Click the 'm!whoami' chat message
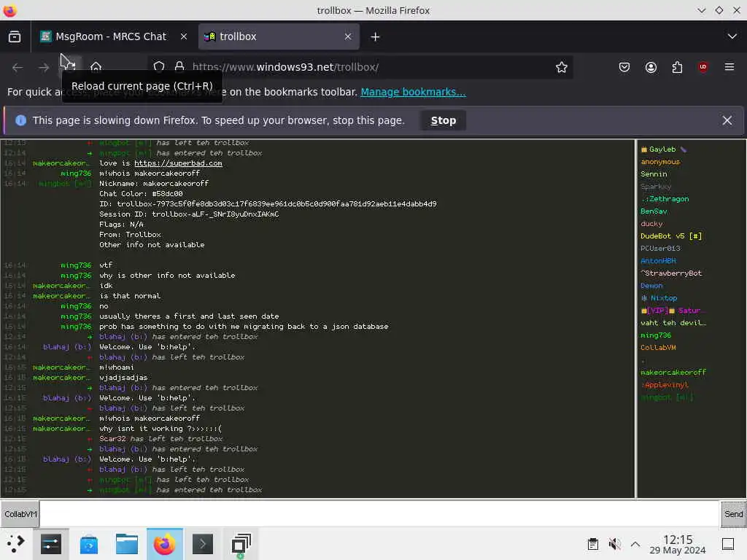The height and width of the screenshot is (560, 747). point(117,367)
